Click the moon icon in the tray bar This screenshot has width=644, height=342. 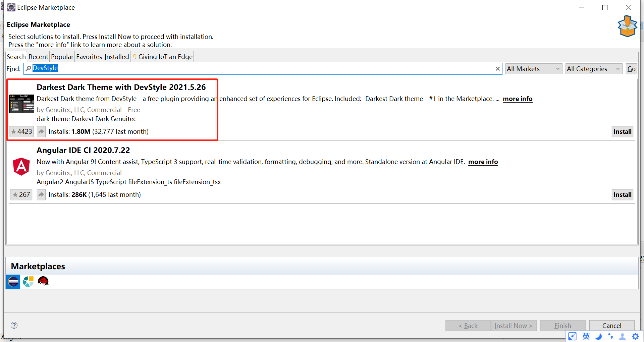pyautogui.click(x=598, y=336)
